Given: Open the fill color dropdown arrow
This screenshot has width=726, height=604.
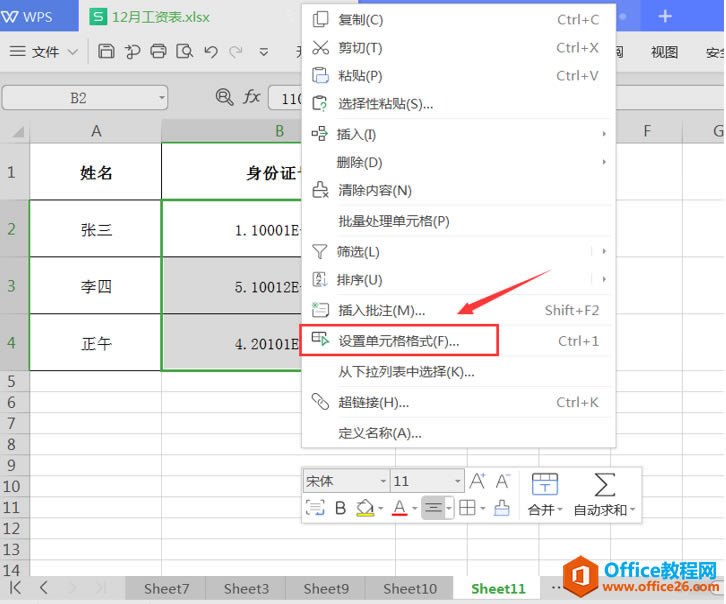Looking at the screenshot, I should coord(381,509).
